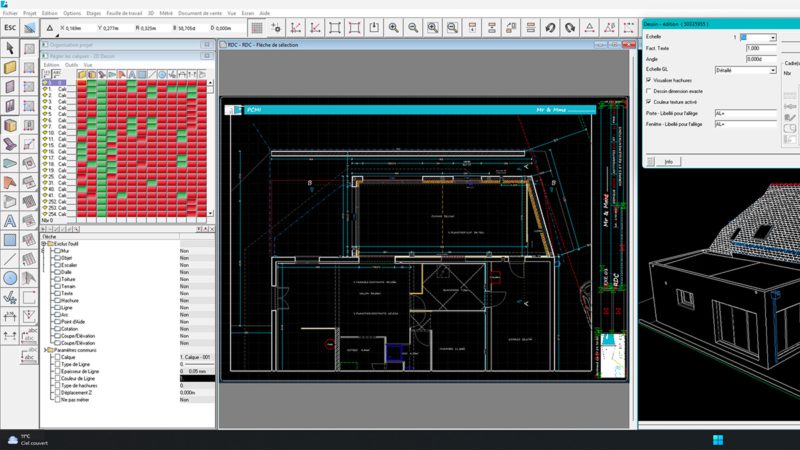Open the Outils menu in layers panel
This screenshot has height=450, width=800.
pyautogui.click(x=71, y=65)
